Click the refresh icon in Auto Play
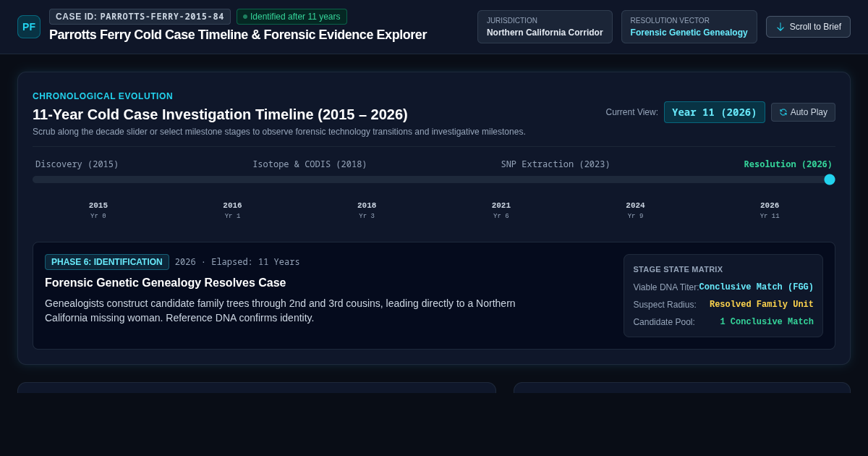Screen dimensions: 868x456 tap(783, 112)
